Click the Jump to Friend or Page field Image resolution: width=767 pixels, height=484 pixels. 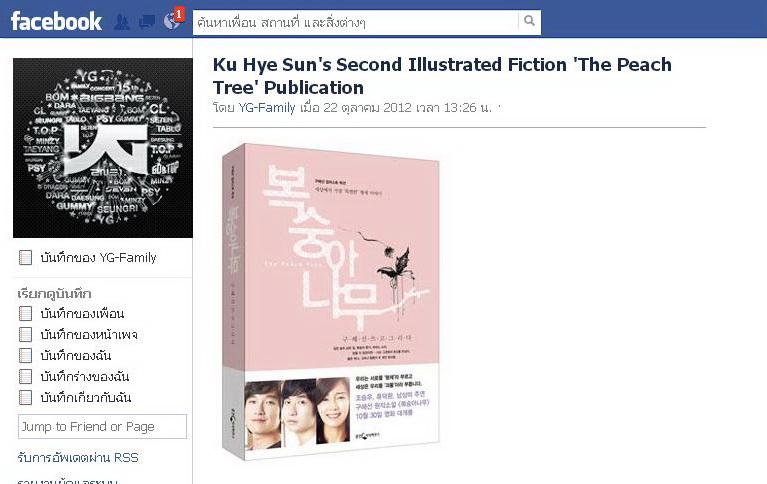[102, 426]
